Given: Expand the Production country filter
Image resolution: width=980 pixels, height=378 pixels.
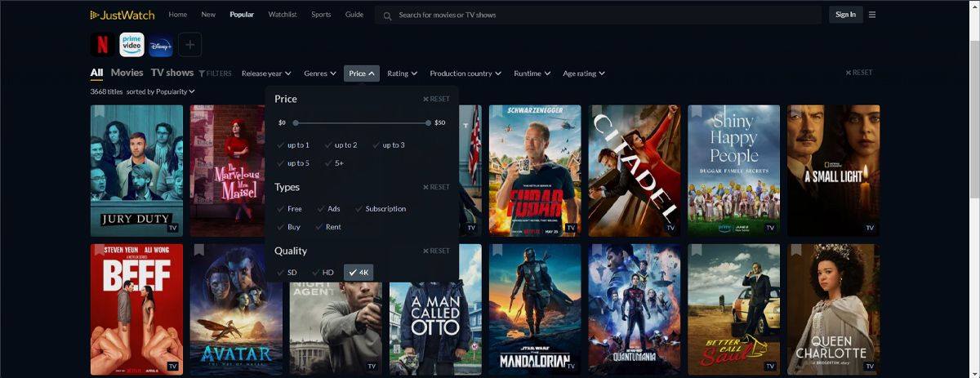Looking at the screenshot, I should 465,73.
